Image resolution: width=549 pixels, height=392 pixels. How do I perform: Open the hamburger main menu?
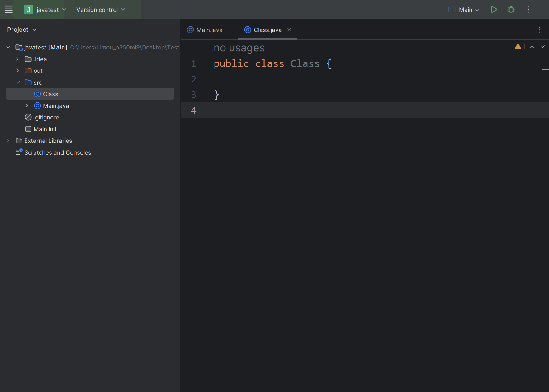click(9, 10)
